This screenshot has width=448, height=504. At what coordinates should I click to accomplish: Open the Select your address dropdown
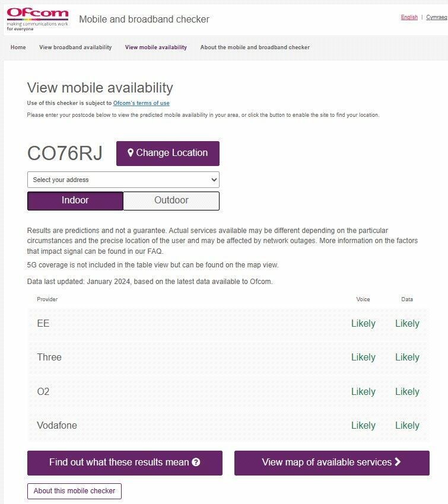click(x=123, y=180)
